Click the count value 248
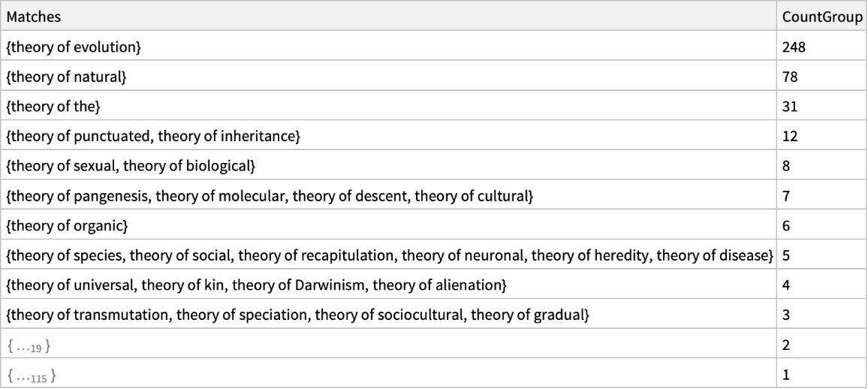This screenshot has height=389, width=868. pyautogui.click(x=794, y=47)
